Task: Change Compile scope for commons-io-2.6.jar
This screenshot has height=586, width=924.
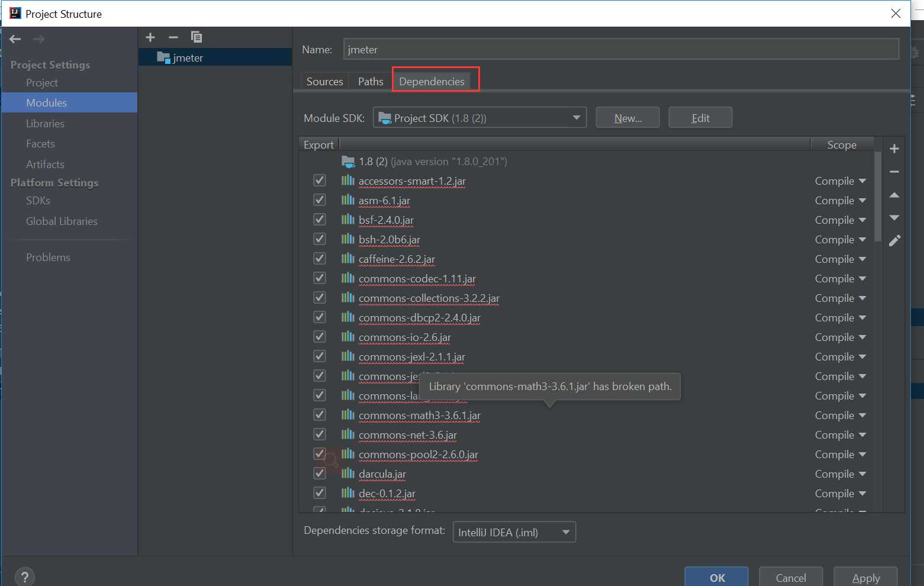Action: click(841, 337)
